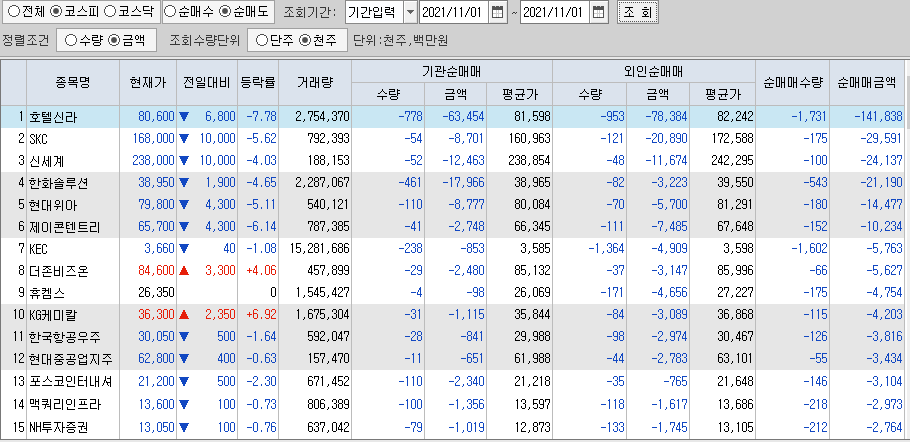The height and width of the screenshot is (442, 910).
Task: Sort by 수량 radio button
Action: [x=71, y=40]
